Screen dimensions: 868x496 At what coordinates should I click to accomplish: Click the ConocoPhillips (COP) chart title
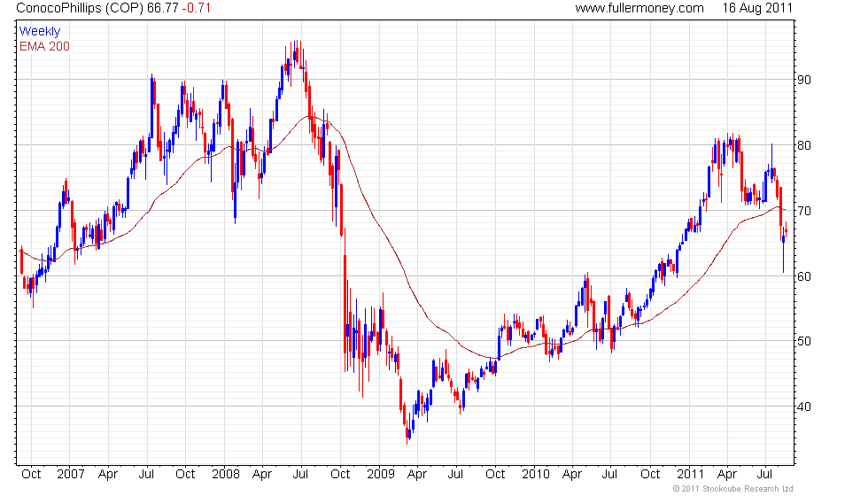[x=80, y=8]
